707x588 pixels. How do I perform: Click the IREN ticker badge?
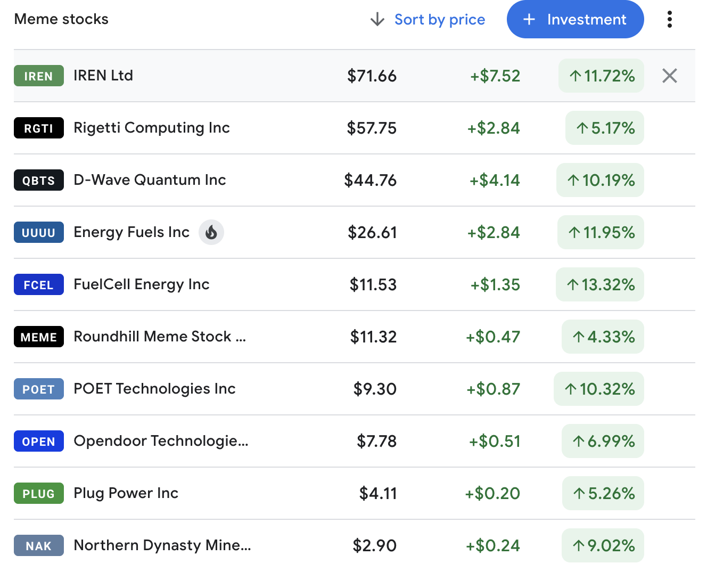pyautogui.click(x=39, y=76)
